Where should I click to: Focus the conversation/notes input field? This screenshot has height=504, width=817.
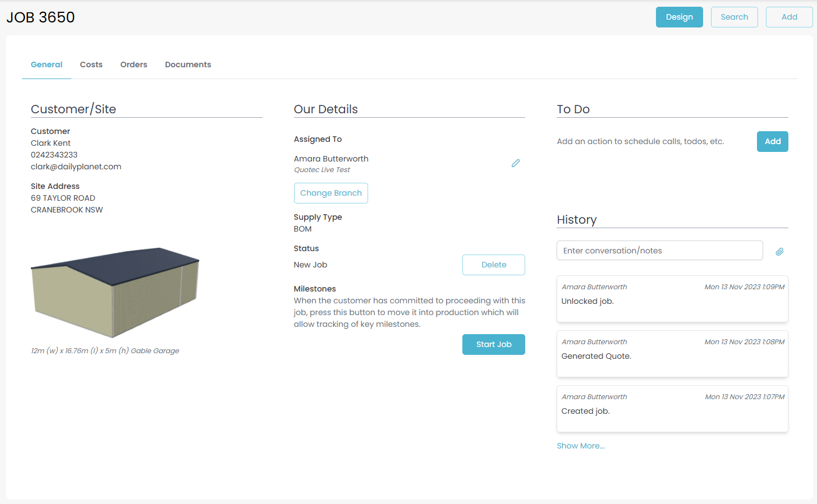(659, 251)
